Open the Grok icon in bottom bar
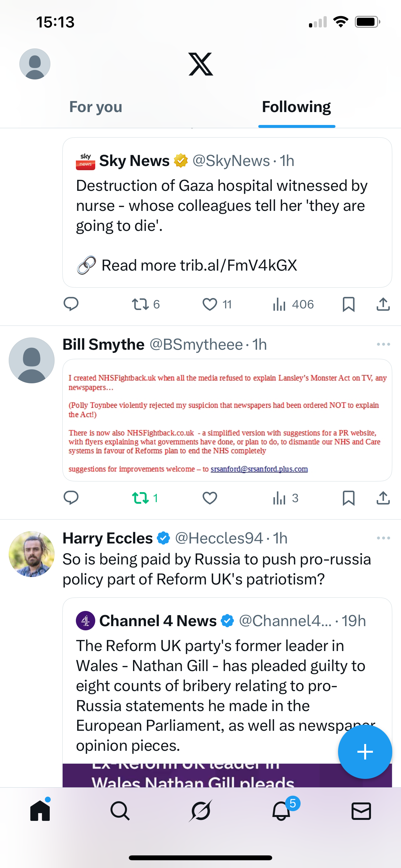 (x=200, y=811)
